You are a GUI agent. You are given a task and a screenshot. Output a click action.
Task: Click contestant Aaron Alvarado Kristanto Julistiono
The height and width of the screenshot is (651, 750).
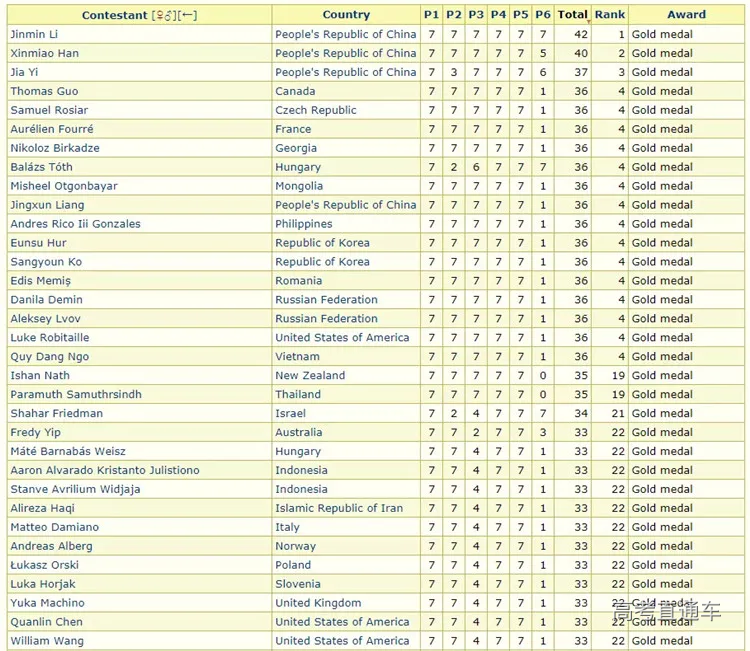tap(104, 470)
